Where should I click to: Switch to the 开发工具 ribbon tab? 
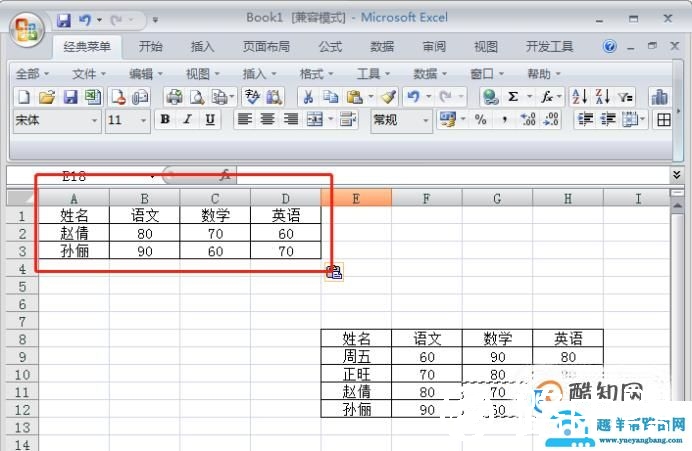point(549,46)
